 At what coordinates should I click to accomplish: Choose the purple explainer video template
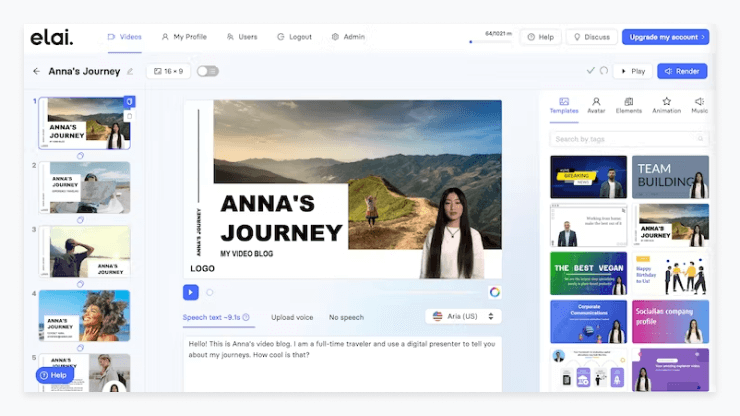[x=670, y=370]
